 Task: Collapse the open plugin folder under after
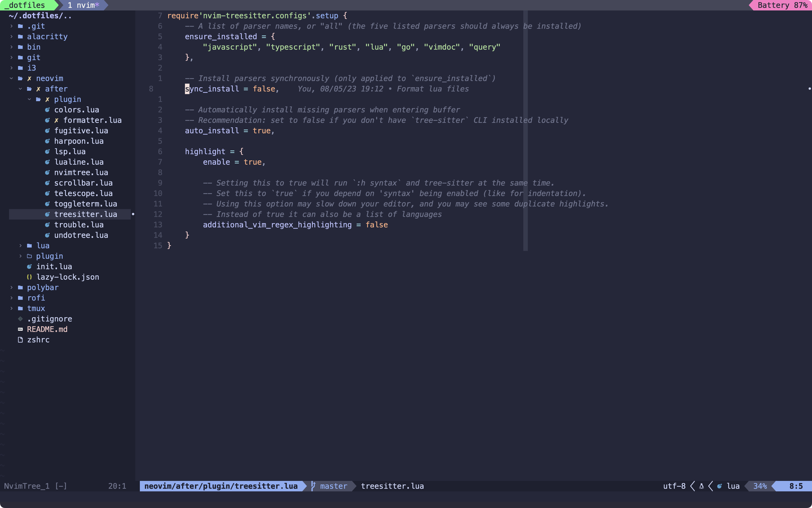click(29, 99)
